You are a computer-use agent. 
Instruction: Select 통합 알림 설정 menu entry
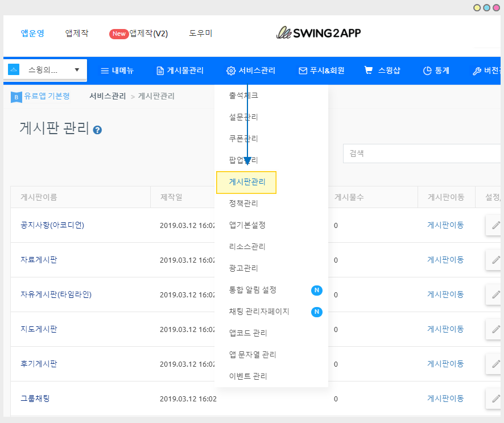[x=253, y=290]
